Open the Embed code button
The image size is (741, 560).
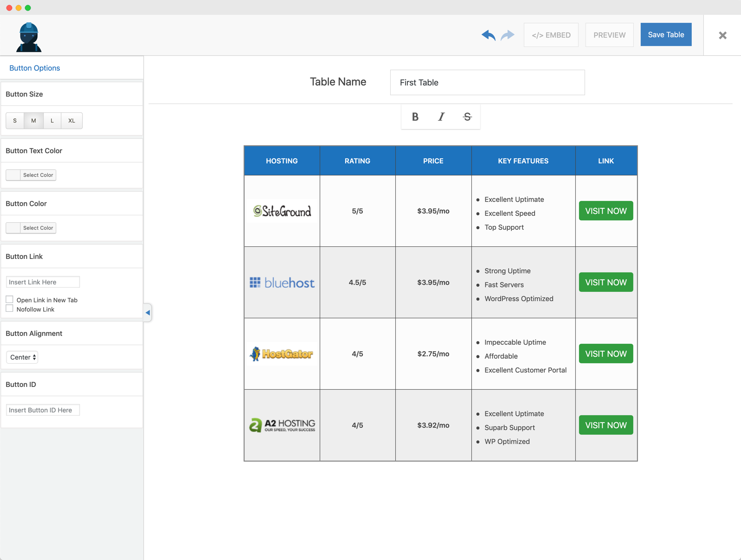[x=551, y=35]
